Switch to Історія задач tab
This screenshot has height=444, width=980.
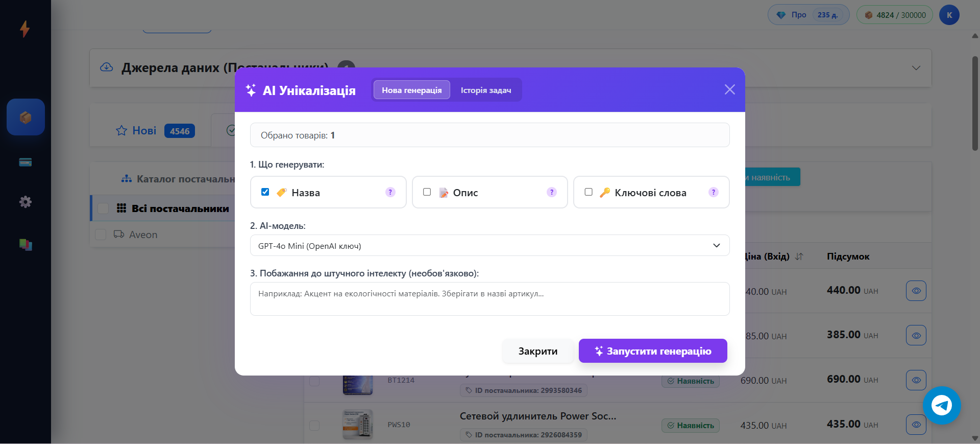coord(486,90)
